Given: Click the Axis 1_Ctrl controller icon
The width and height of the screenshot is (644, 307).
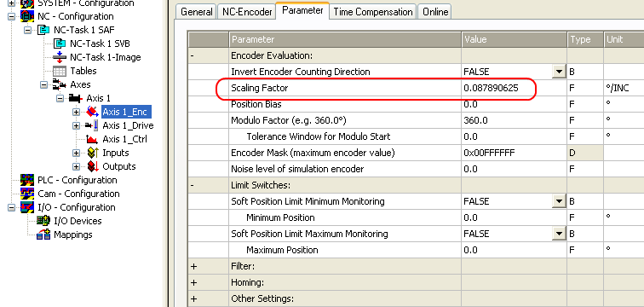Looking at the screenshot, I should click(92, 139).
